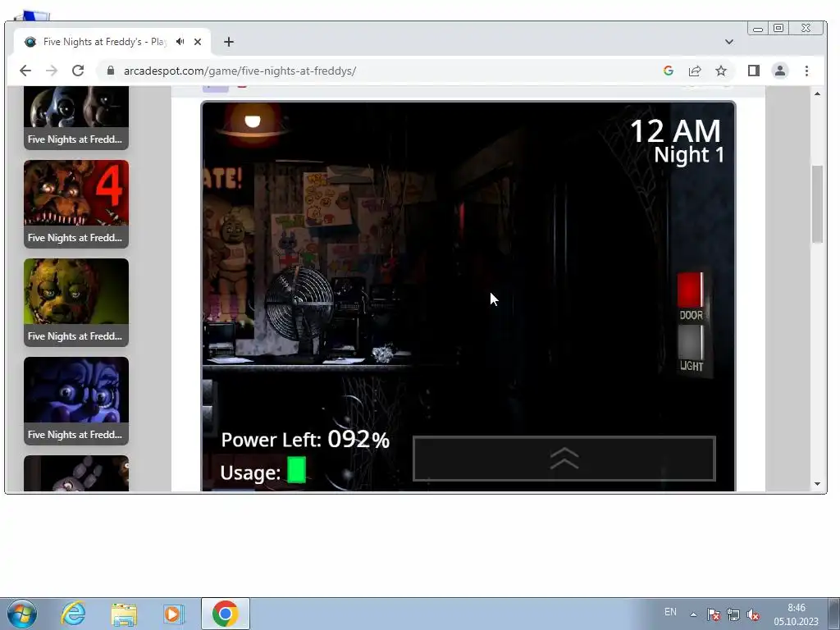Viewport: 840px width, 630px height.
Task: Open the Action Center flag icon
Action: click(x=713, y=614)
